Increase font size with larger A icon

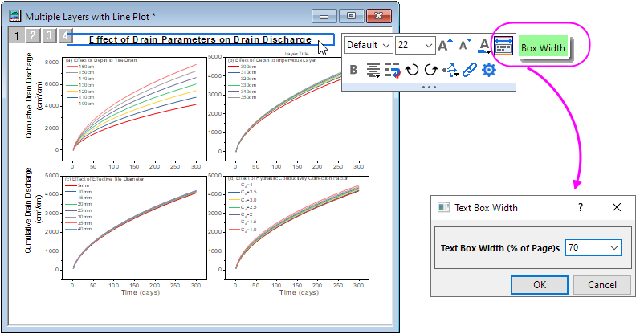(x=446, y=46)
